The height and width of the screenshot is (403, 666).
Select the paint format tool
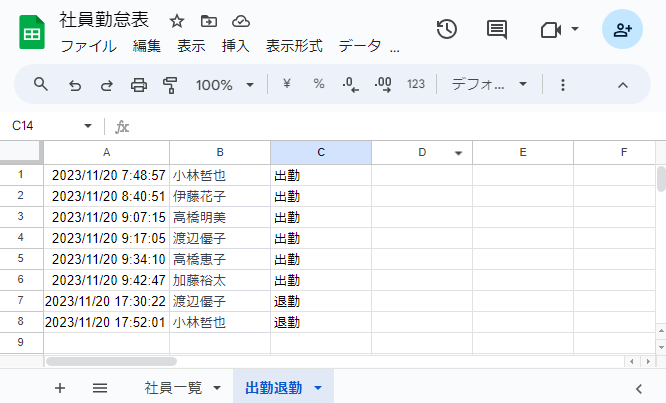click(170, 85)
